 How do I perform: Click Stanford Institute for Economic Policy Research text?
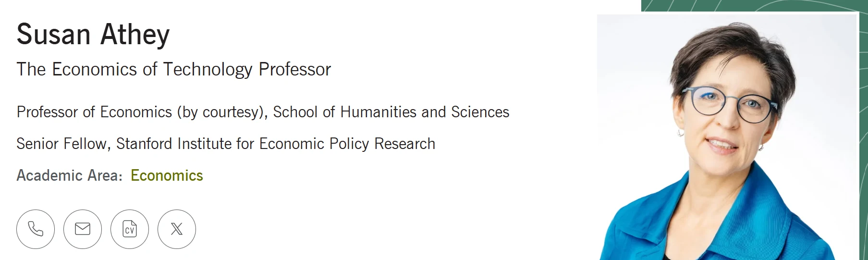pos(276,144)
